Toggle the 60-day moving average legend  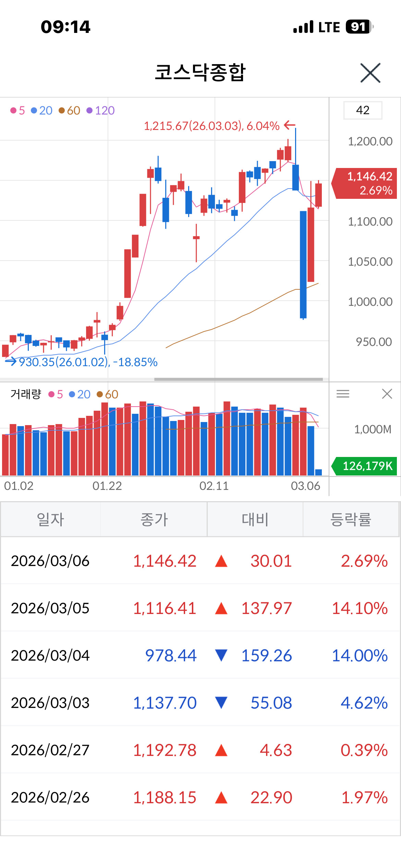coord(69,110)
